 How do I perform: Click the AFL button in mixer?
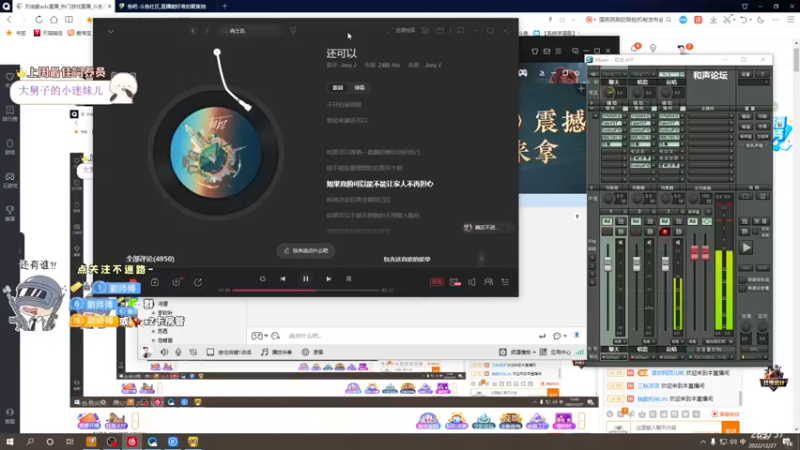(755, 349)
